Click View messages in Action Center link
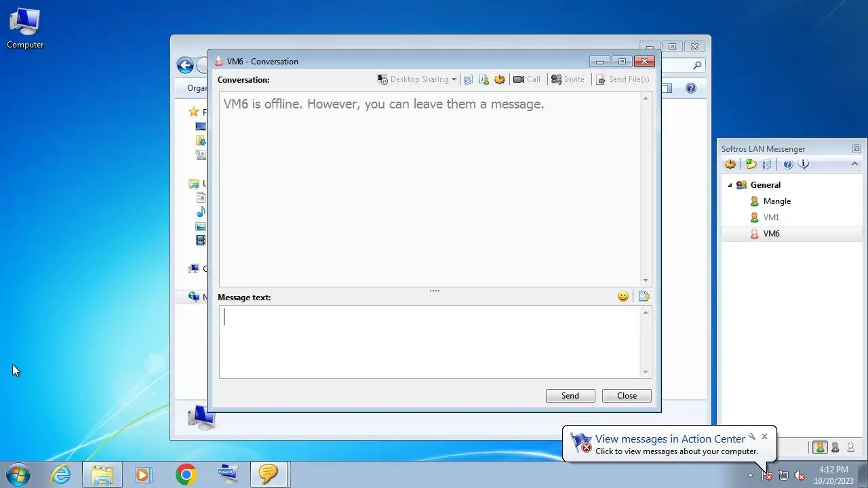Image resolution: width=868 pixels, height=488 pixels. [670, 439]
